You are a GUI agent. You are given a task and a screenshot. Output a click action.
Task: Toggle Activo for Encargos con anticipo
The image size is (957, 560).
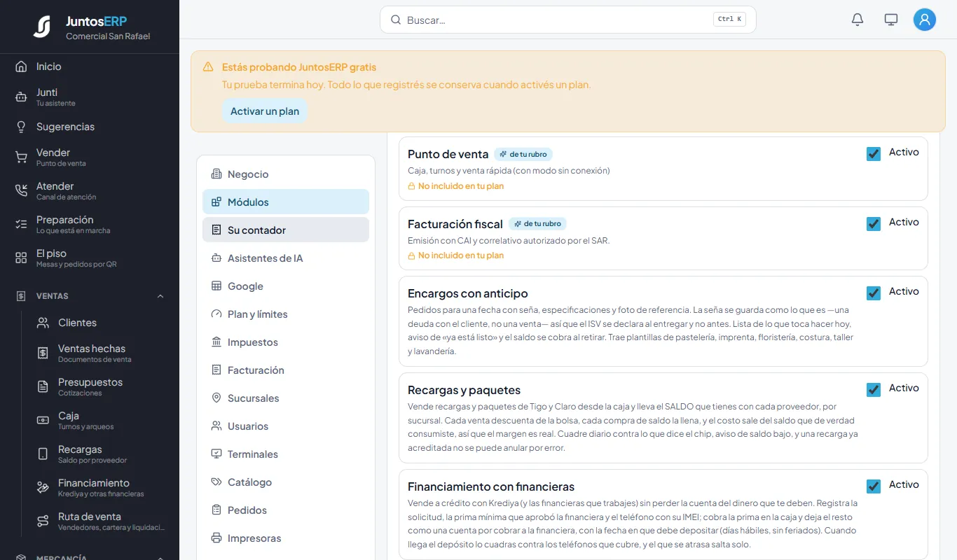coord(874,293)
